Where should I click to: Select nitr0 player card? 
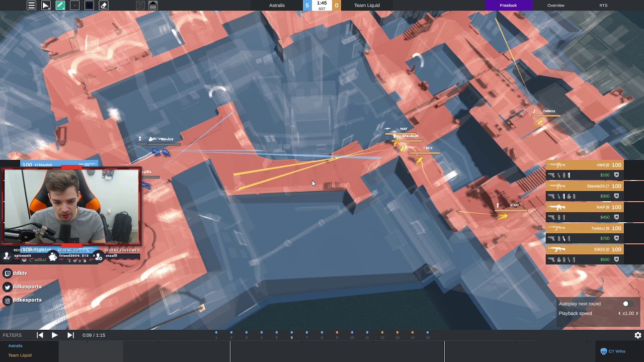tap(585, 170)
